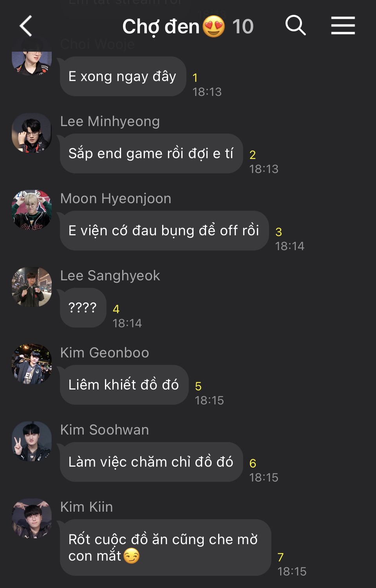The height and width of the screenshot is (588, 376).
Task: Open the hamburger menu icon
Action: coord(343,25)
